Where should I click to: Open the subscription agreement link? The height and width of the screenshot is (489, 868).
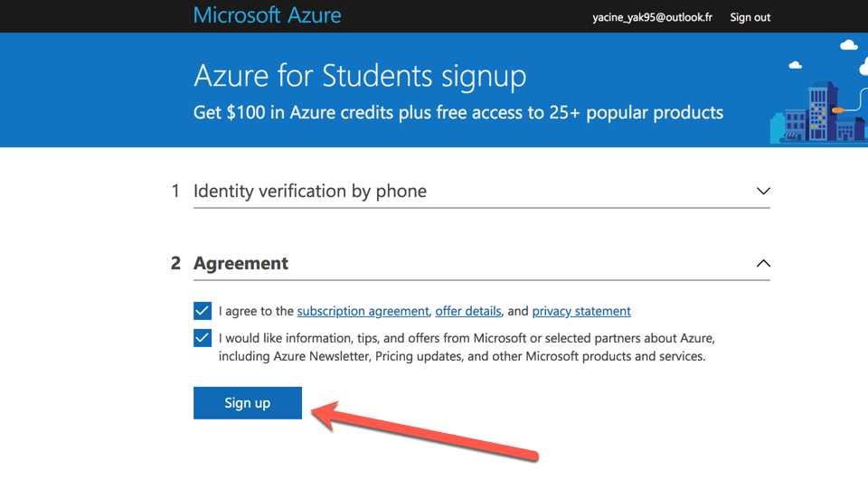point(363,311)
